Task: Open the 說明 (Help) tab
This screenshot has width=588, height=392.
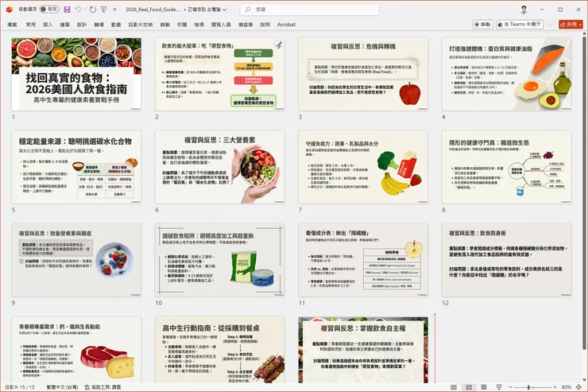Action: point(265,25)
